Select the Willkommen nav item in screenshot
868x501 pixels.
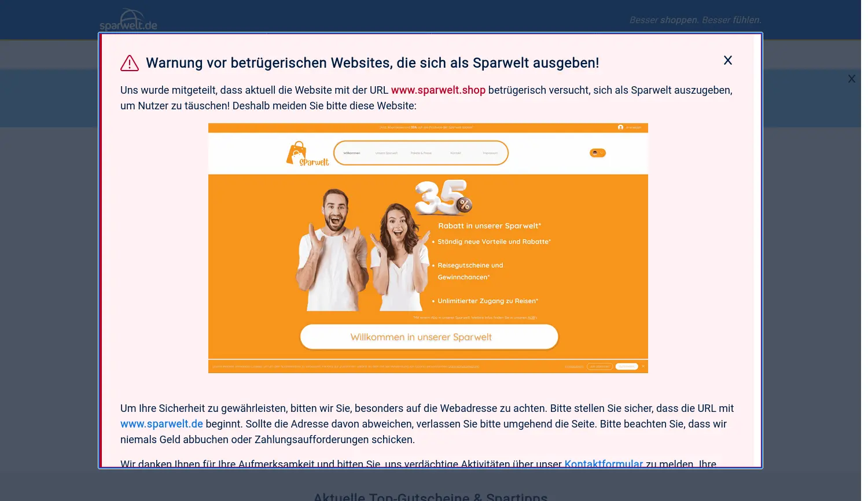(352, 153)
